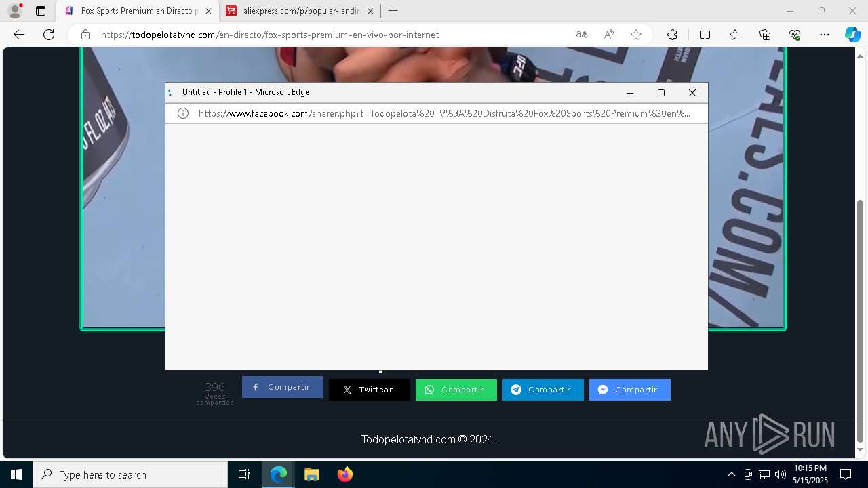The height and width of the screenshot is (488, 868).
Task: Open Settings and more ellipsis menu
Action: click(x=825, y=35)
